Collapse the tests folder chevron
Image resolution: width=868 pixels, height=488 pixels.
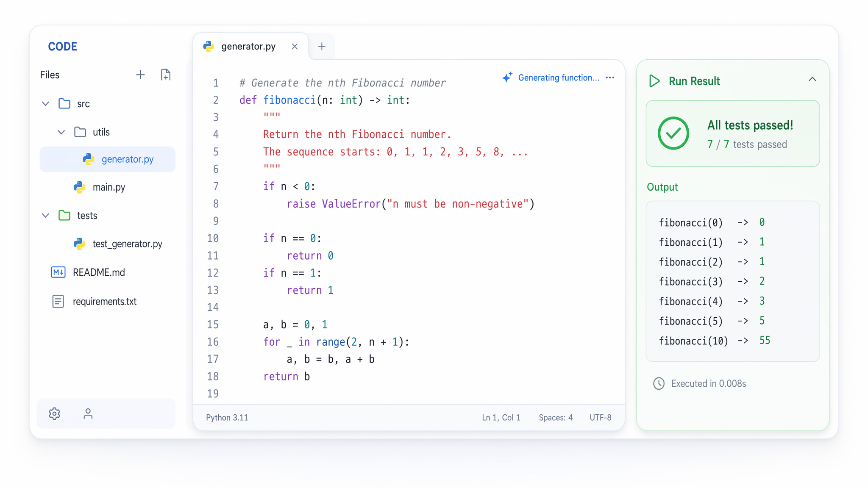pyautogui.click(x=45, y=216)
